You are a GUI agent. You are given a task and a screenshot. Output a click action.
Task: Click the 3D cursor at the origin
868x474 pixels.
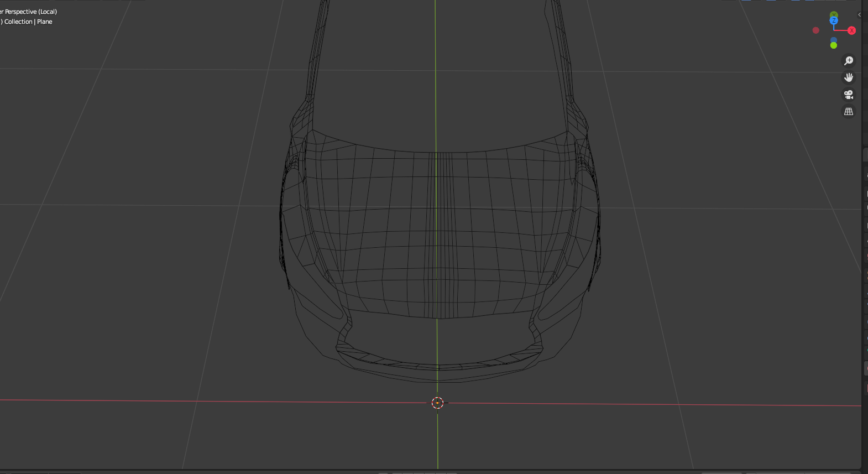click(437, 403)
